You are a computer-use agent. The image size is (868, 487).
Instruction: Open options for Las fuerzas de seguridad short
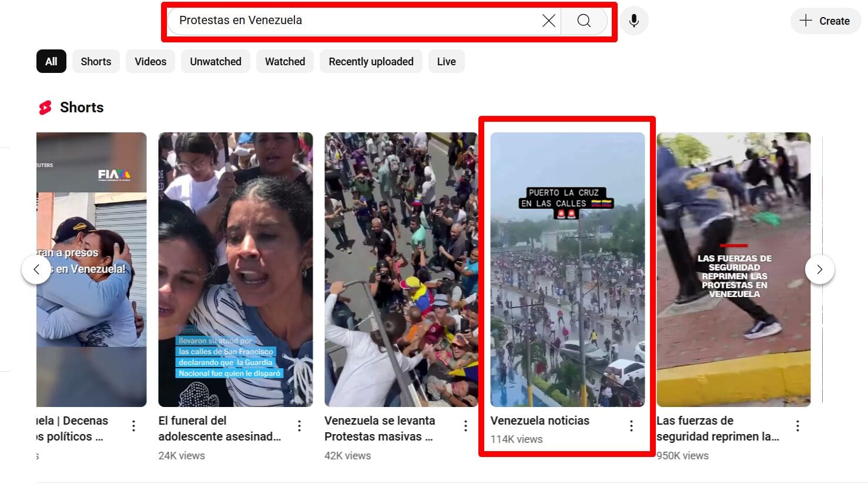(797, 426)
